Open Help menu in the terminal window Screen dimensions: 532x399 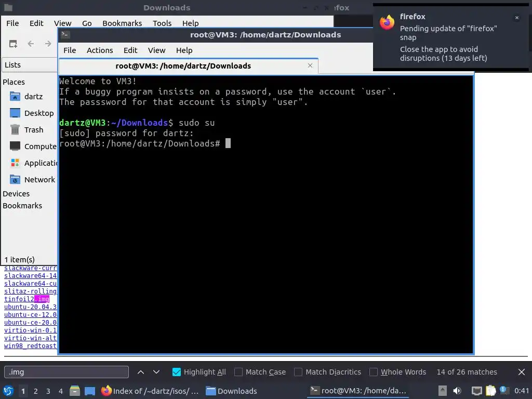point(184,50)
